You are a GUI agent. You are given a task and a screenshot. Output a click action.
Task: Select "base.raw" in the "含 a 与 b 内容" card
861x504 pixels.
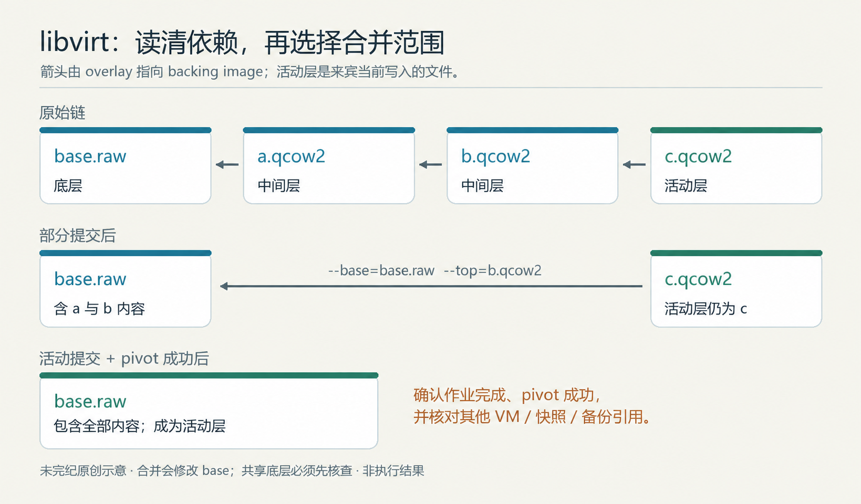click(x=90, y=279)
